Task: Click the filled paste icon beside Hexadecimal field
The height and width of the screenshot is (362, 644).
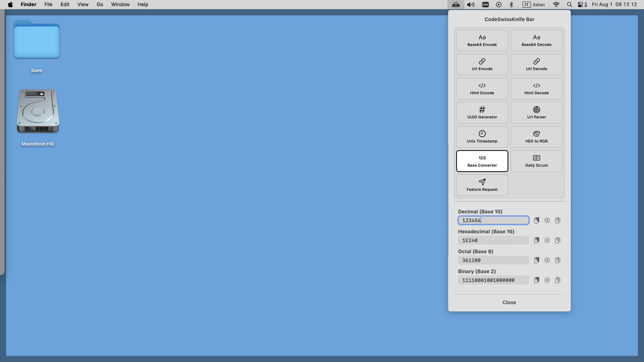Action: pyautogui.click(x=536, y=240)
